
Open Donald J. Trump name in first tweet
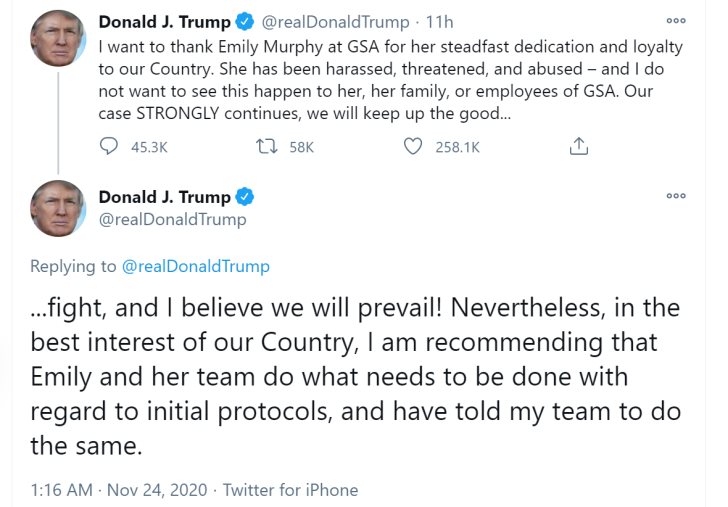164,22
